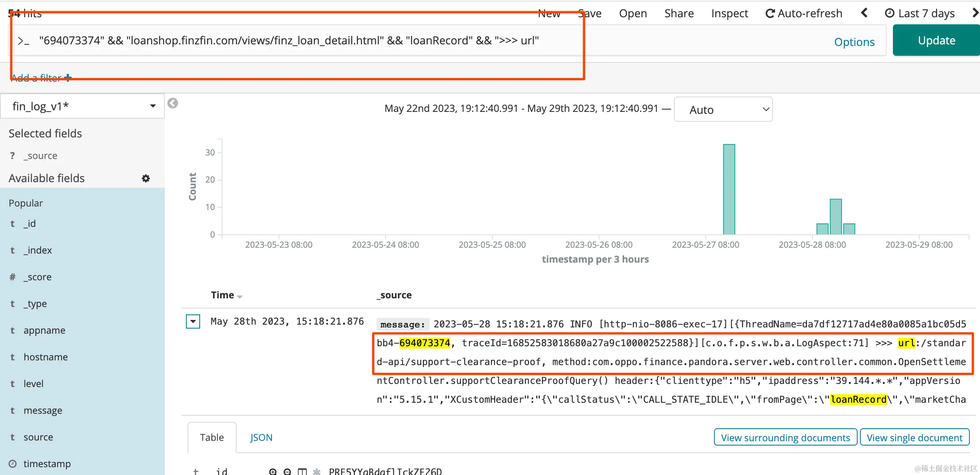Viewport: 980px width, 475px height.
Task: Click the green Update button
Action: click(936, 40)
